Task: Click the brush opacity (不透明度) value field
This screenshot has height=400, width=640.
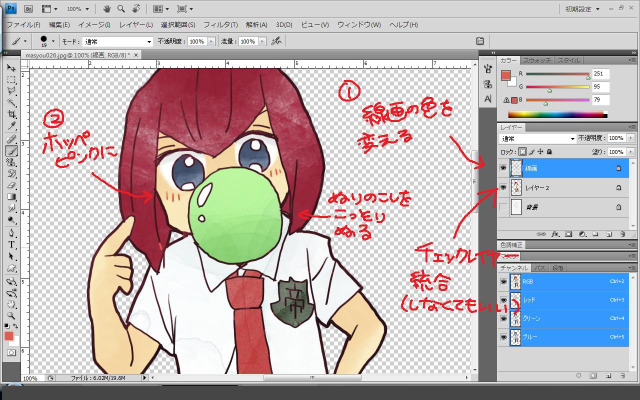Action: coord(196,42)
